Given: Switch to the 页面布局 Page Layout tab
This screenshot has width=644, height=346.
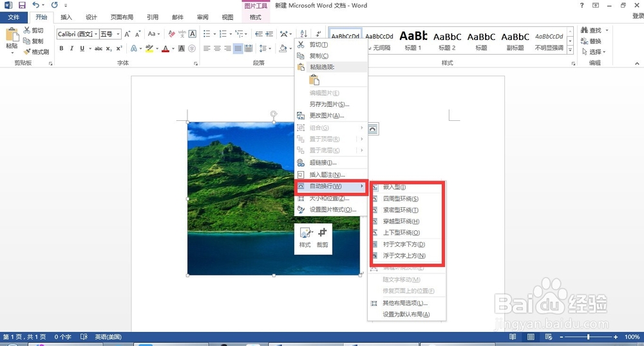Looking at the screenshot, I should pos(122,17).
